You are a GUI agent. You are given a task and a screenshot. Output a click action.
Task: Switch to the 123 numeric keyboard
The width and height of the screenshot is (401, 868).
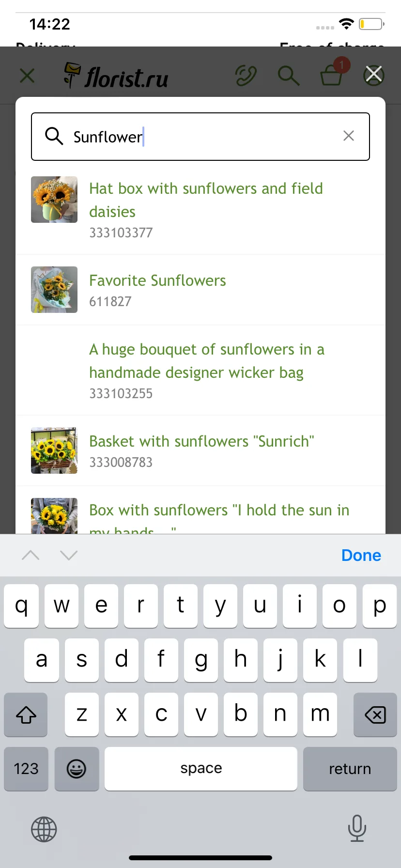pos(26,769)
